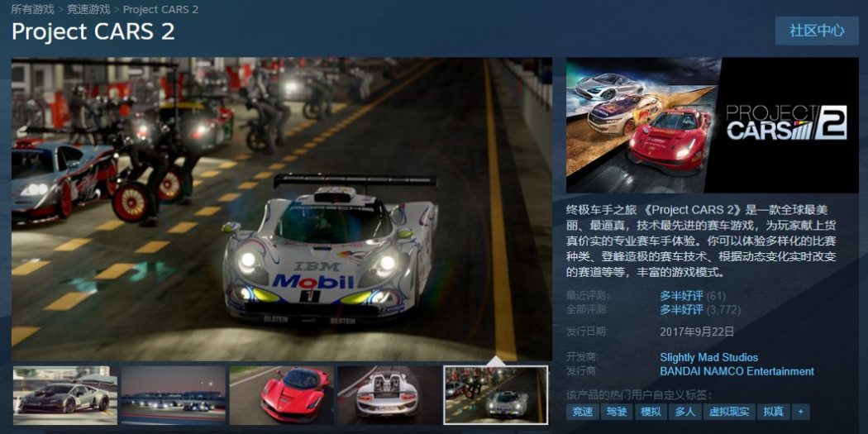Open the BANDAI NAMCO Entertainment publisher link
The width and height of the screenshot is (868, 434).
[737, 371]
